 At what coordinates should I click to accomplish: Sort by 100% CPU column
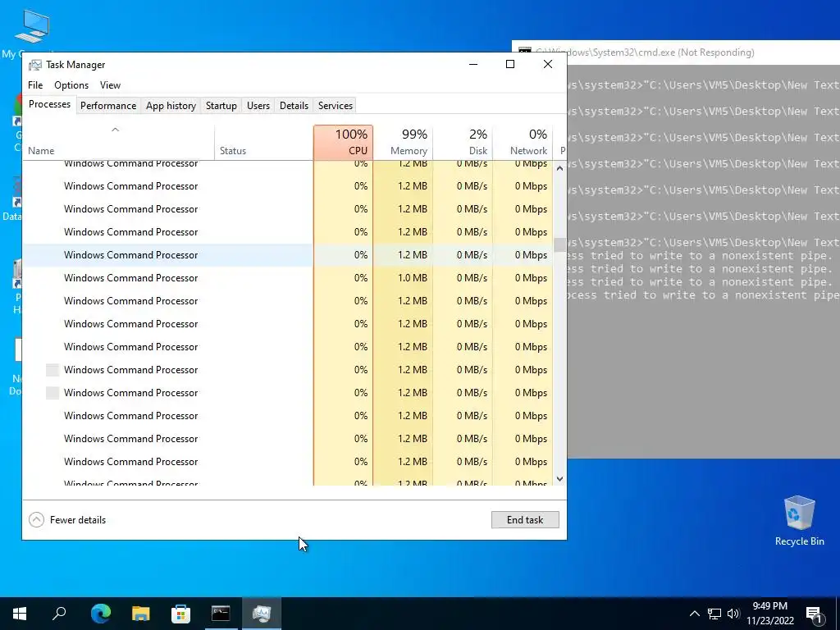click(x=344, y=143)
